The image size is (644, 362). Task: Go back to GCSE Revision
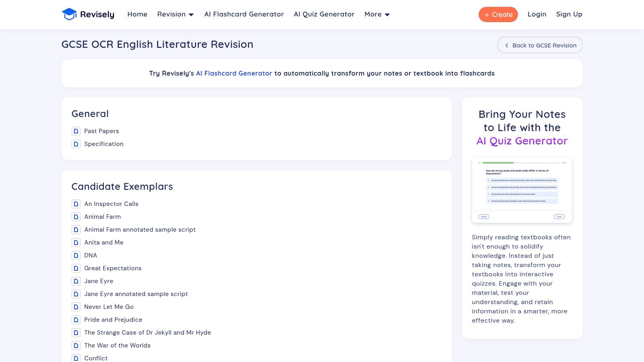(540, 45)
